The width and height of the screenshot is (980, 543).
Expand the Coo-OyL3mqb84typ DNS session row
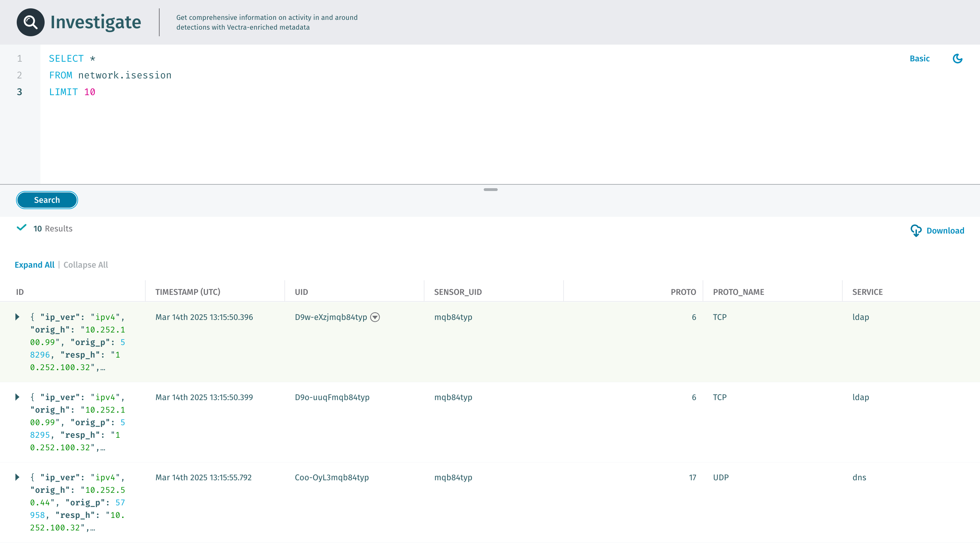[x=17, y=477]
